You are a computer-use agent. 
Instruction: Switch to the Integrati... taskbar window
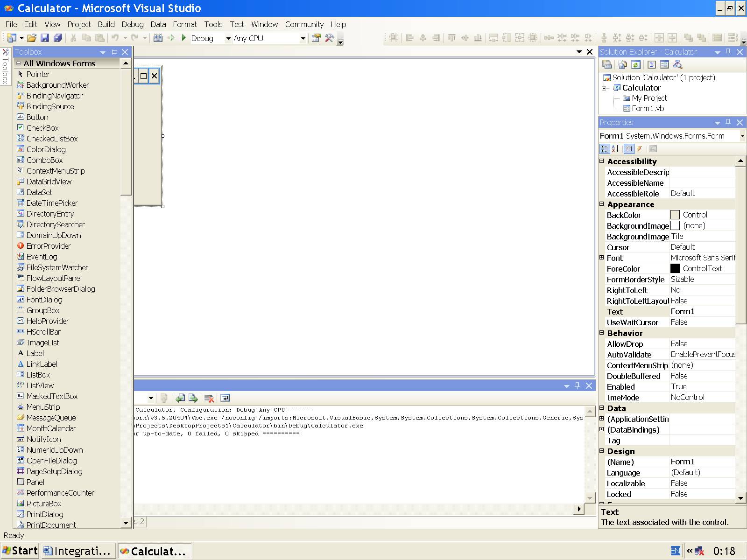(x=78, y=551)
